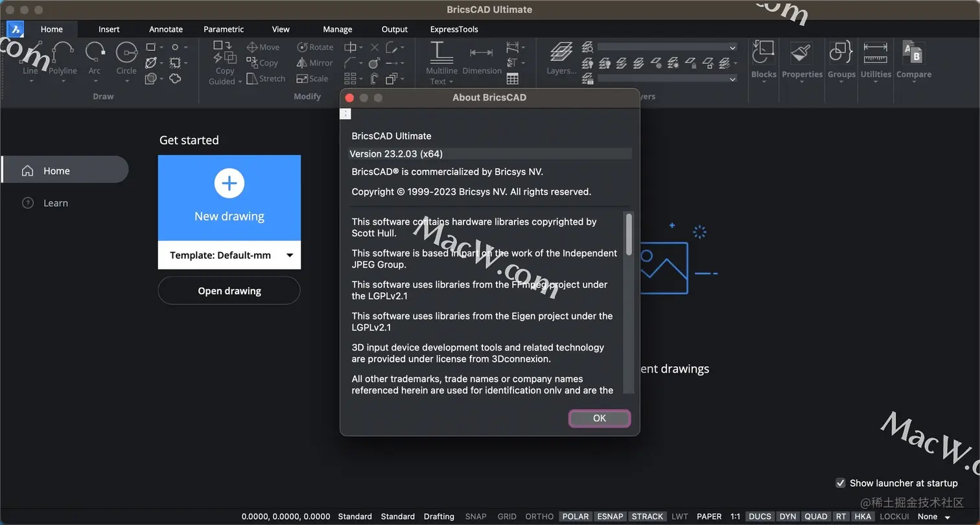Click the Open drawing button
The width and height of the screenshot is (980, 525).
tap(229, 291)
